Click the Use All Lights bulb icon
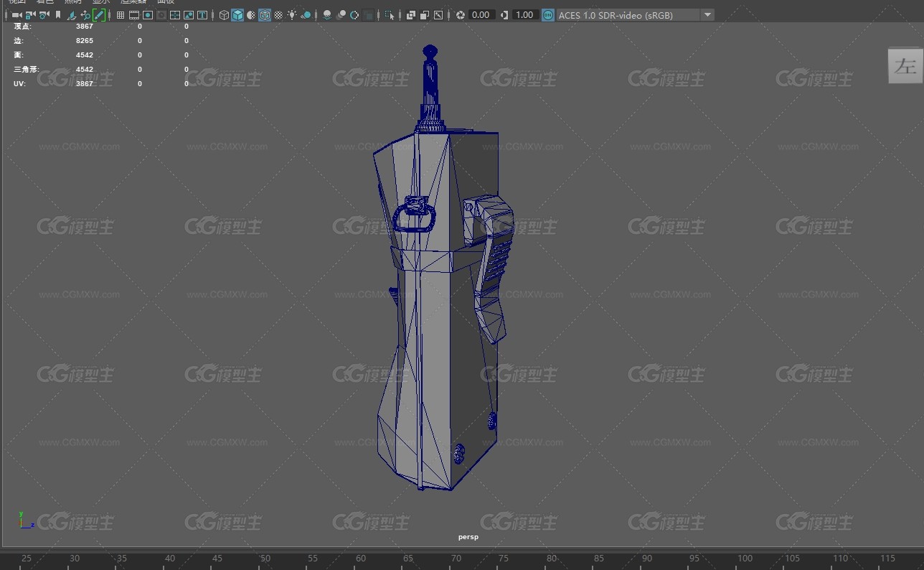924x570 pixels. point(293,15)
